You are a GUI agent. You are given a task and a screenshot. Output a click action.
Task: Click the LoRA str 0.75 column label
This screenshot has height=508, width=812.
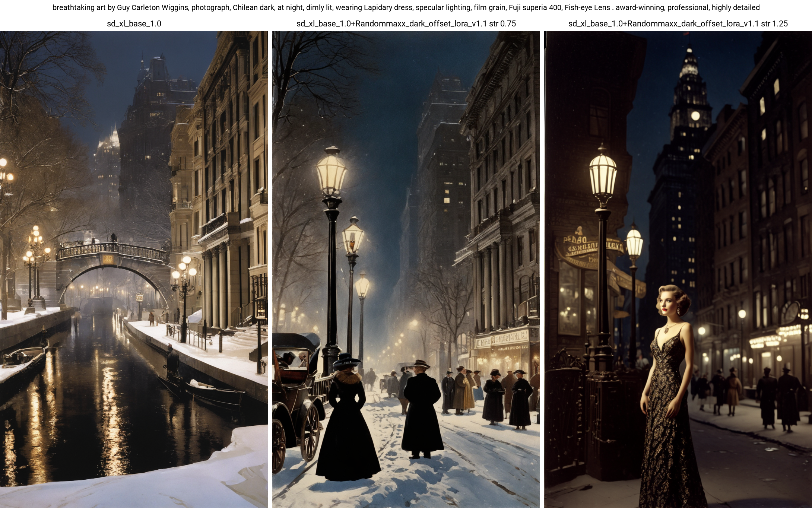coord(406,24)
